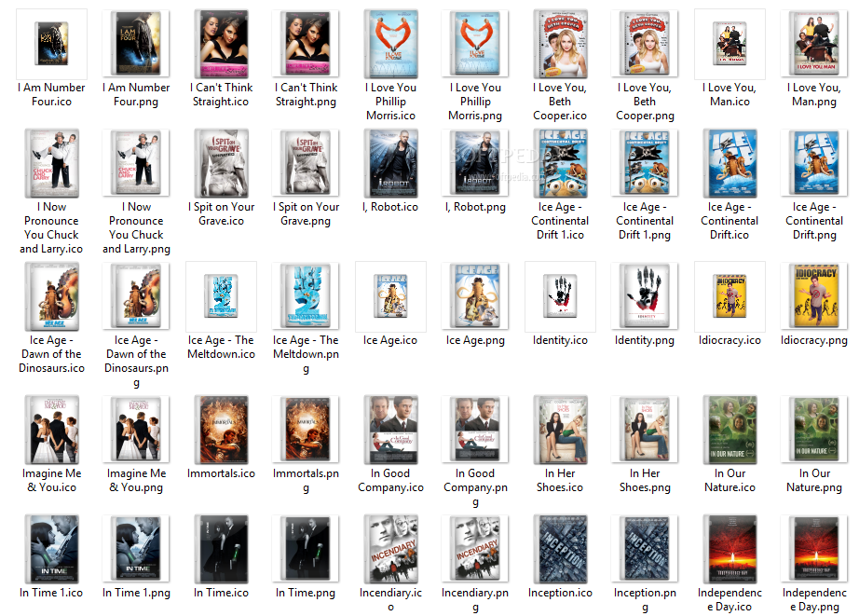Select the Idiocracy.ico icon
This screenshot has width=859, height=616.
(729, 296)
